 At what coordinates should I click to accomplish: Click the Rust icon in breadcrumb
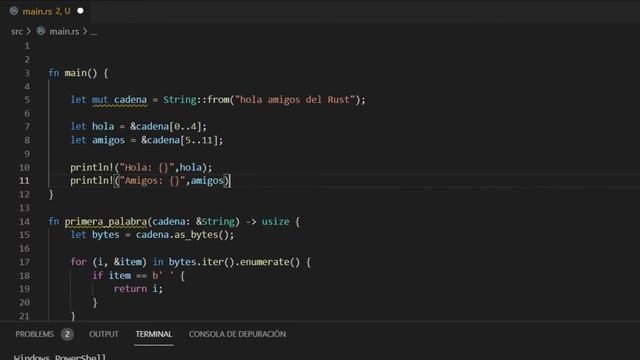pyautogui.click(x=41, y=31)
